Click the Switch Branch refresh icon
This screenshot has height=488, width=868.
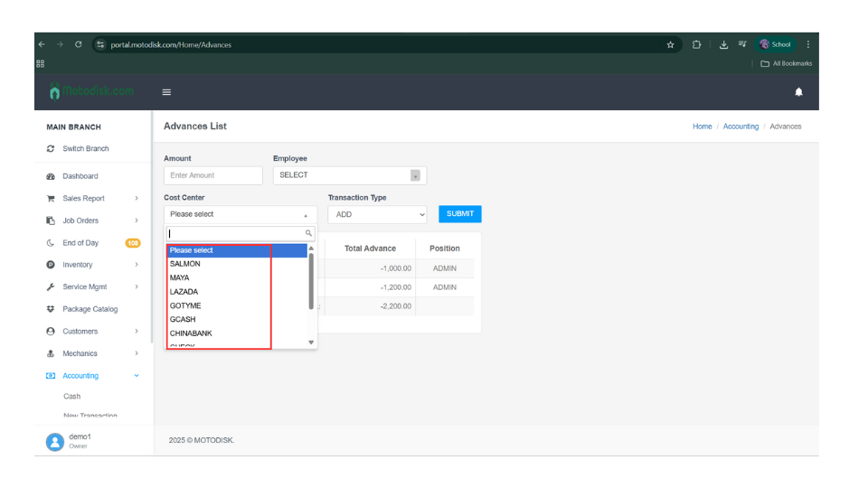51,149
